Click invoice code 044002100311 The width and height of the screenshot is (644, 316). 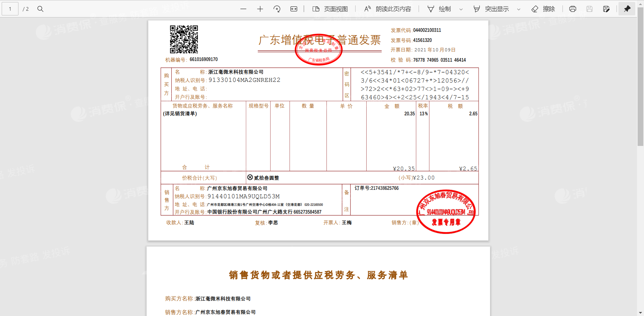pyautogui.click(x=427, y=30)
